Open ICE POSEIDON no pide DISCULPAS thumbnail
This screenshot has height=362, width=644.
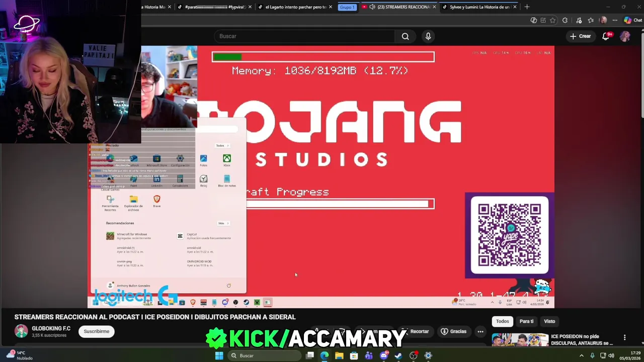pyautogui.click(x=520, y=339)
